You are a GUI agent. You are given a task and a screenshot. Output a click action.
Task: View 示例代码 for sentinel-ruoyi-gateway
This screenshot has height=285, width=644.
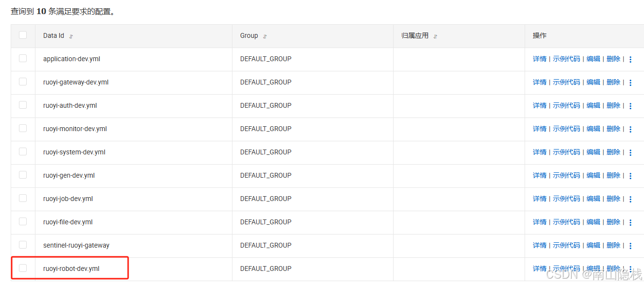click(x=566, y=245)
